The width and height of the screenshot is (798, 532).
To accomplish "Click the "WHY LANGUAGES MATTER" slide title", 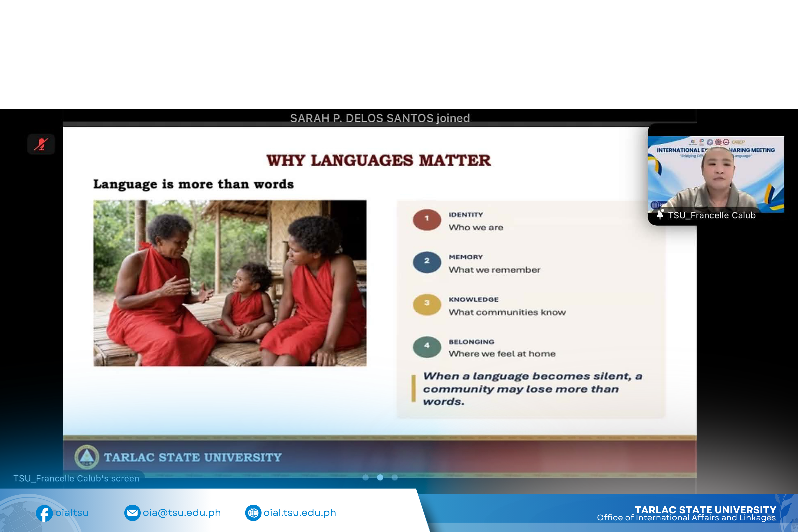I will click(x=379, y=160).
